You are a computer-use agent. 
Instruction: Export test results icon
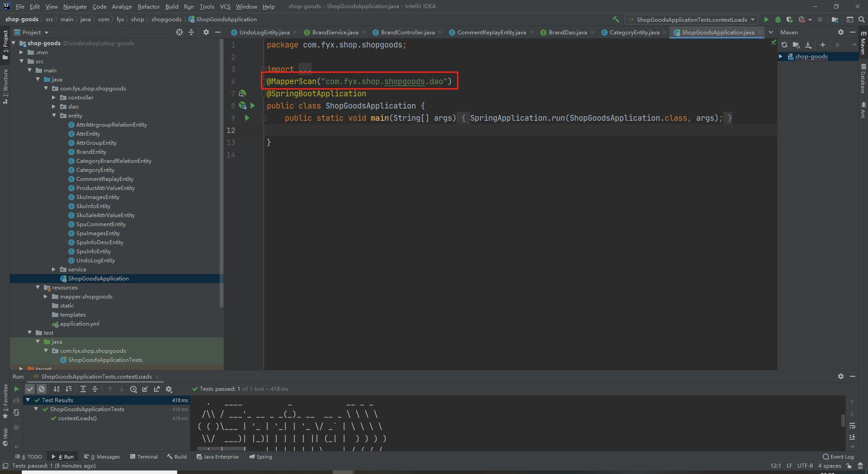coord(157,389)
